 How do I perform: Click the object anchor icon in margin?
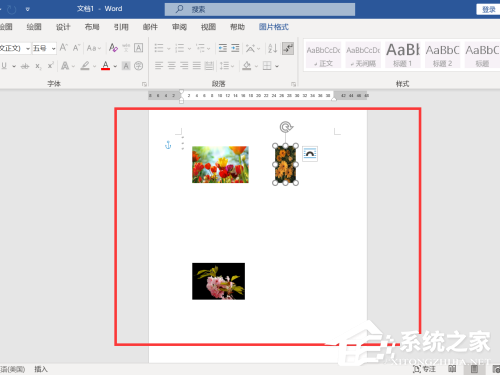pos(168,145)
